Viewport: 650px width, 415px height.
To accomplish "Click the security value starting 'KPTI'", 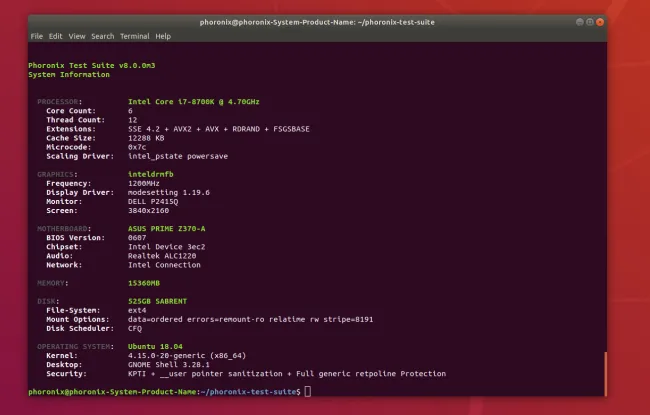I will pos(287,374).
